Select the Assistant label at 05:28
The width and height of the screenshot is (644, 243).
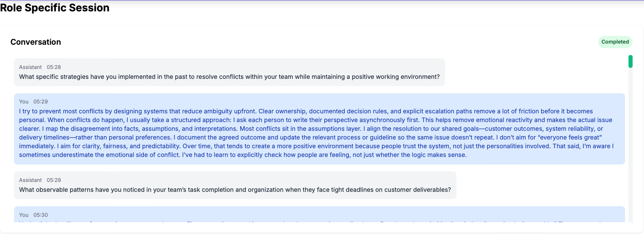30,67
